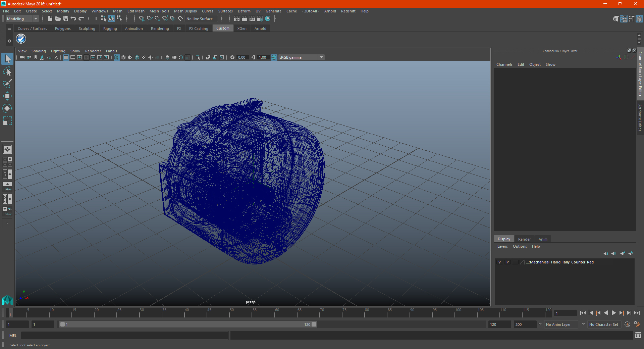Image resolution: width=644 pixels, height=349 pixels.
Task: Switch to the Rigging shelf tab
Action: pos(110,29)
